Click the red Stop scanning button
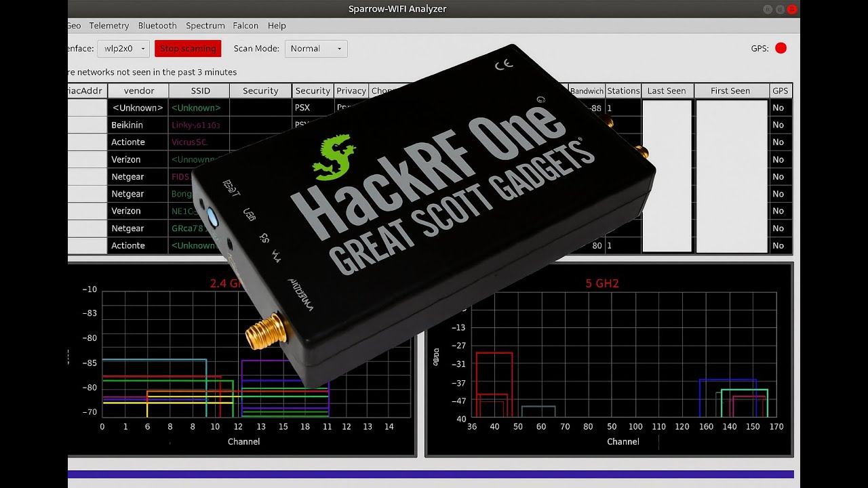The image size is (868, 488). (188, 49)
